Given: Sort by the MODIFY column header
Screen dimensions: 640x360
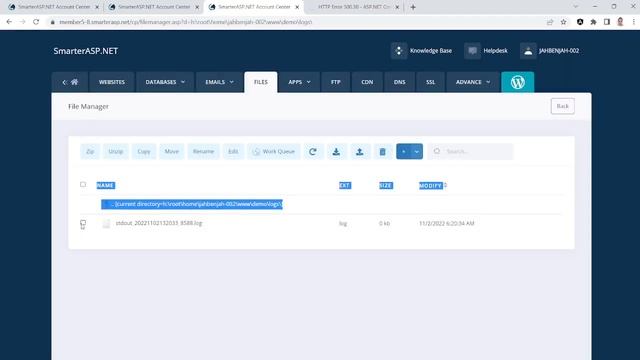Looking at the screenshot, I should 431,186.
